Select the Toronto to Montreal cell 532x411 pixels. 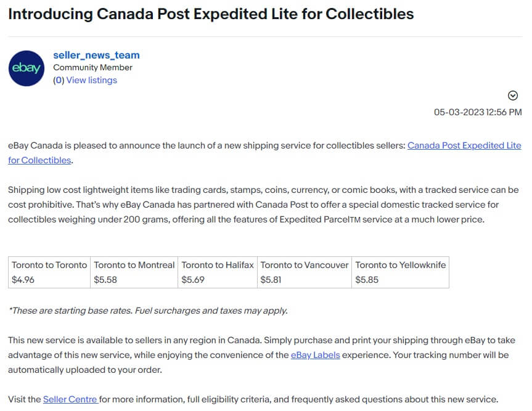pyautogui.click(x=134, y=265)
